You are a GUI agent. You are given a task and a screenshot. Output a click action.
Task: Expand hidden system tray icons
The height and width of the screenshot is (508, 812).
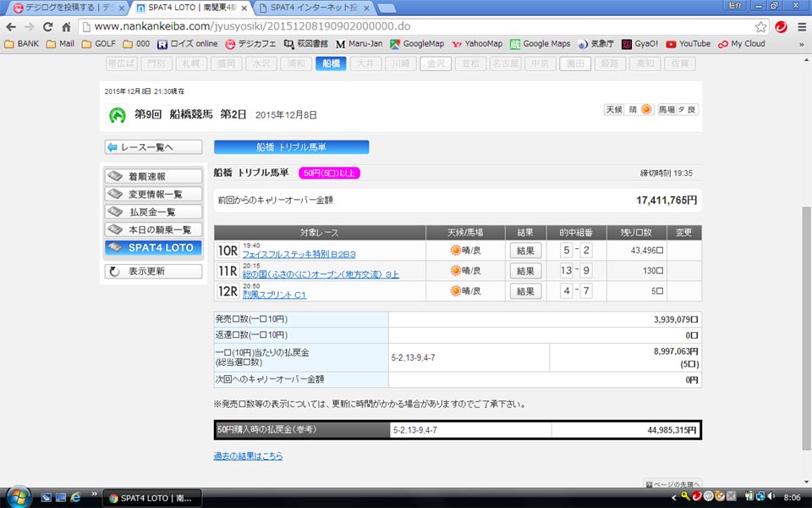click(674, 498)
